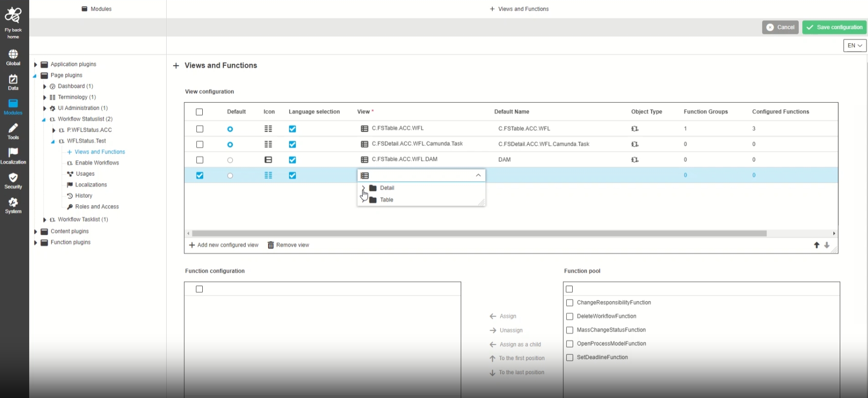This screenshot has height=398, width=868.
Task: Open the EN language dropdown
Action: tap(854, 45)
